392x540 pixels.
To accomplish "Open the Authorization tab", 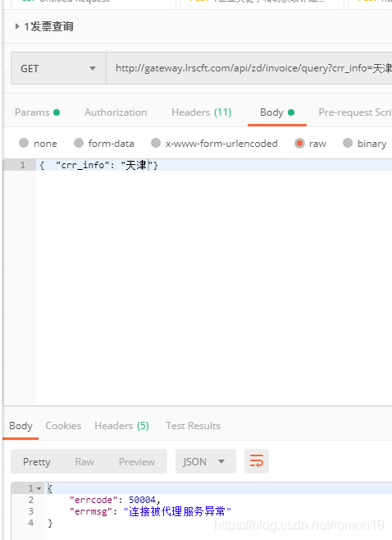I will tap(116, 112).
